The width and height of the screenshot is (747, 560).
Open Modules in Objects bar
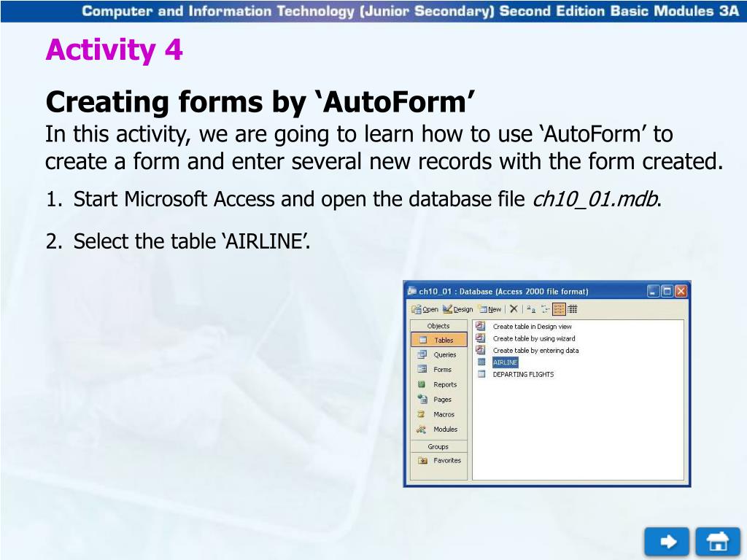438,429
